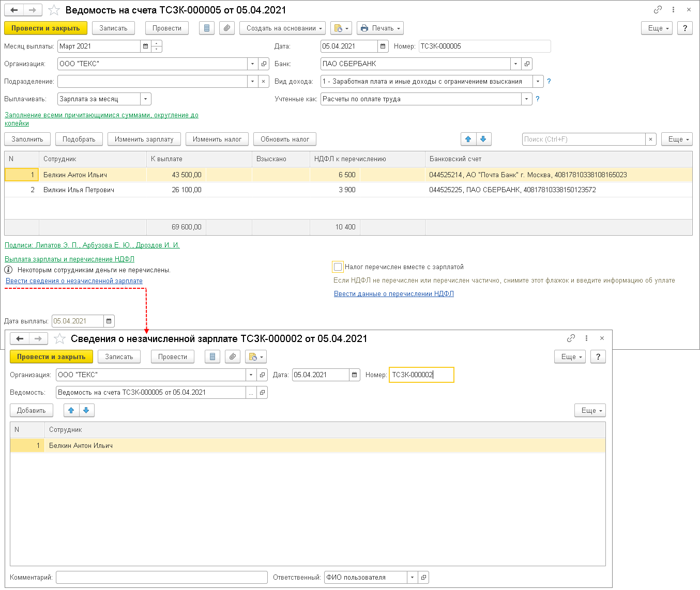
Task: Open paperclip attachments in Сведения window
Action: click(233, 356)
